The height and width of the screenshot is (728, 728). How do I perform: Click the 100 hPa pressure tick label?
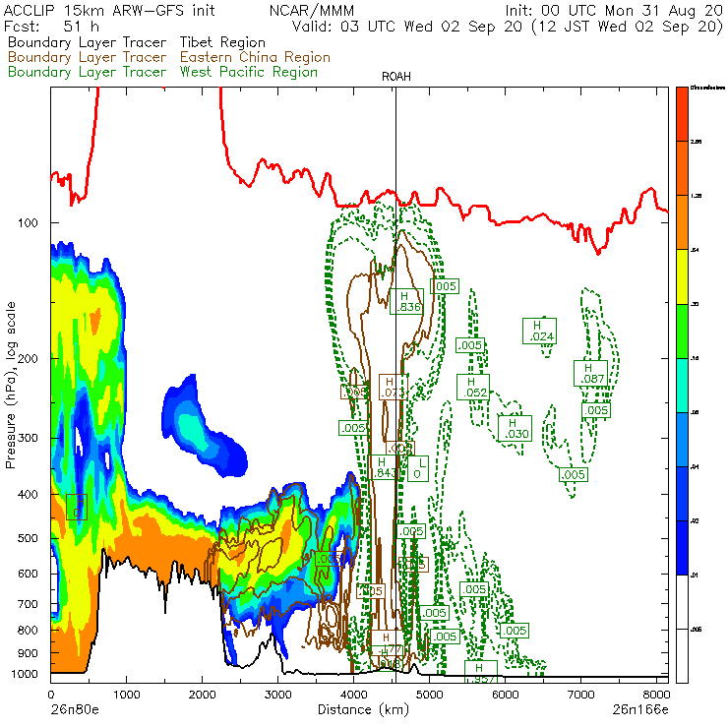(28, 223)
